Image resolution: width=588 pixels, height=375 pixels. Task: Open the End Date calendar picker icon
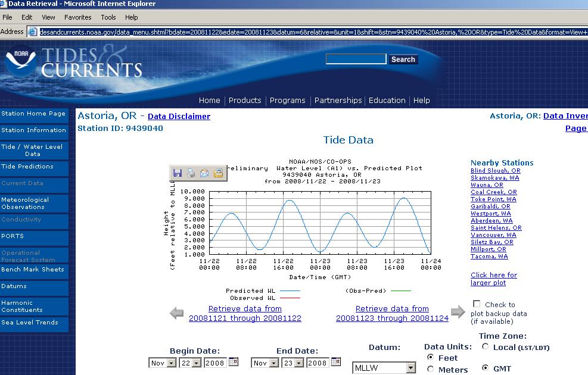[336, 362]
